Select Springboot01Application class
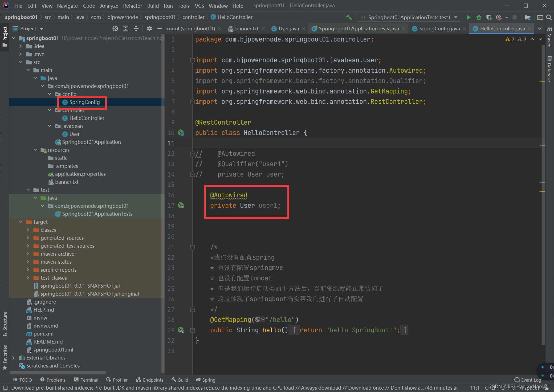Screen dimensions: 554x392 coord(91,142)
